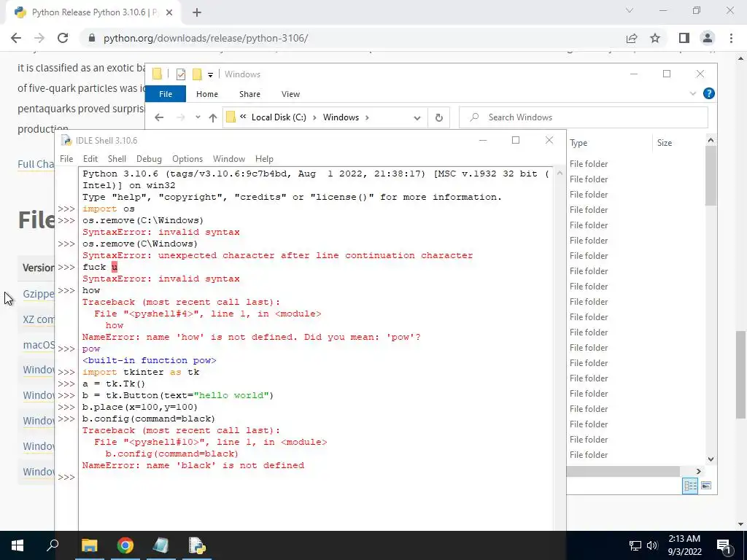Click the IDLE Shell scrollbar up arrow
The width and height of the screenshot is (747, 560).
tap(560, 174)
